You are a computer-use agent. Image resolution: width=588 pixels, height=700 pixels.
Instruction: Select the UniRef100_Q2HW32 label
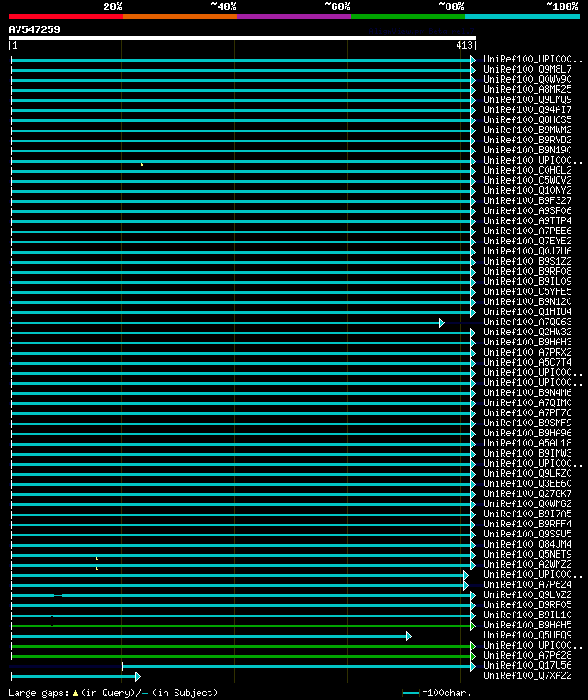click(x=527, y=333)
